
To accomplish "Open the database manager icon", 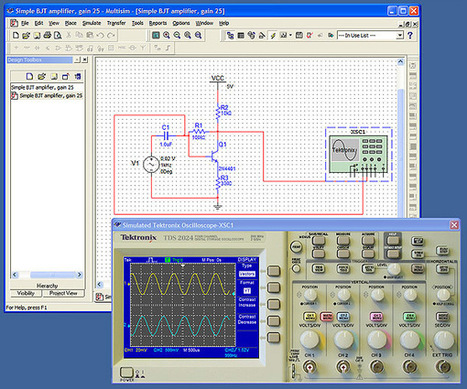I will pyautogui.click(x=251, y=35).
